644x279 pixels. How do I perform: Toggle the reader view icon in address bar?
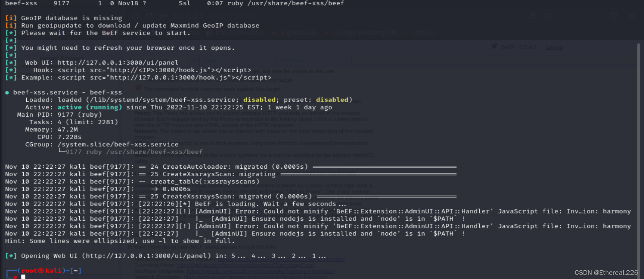point(533,16)
